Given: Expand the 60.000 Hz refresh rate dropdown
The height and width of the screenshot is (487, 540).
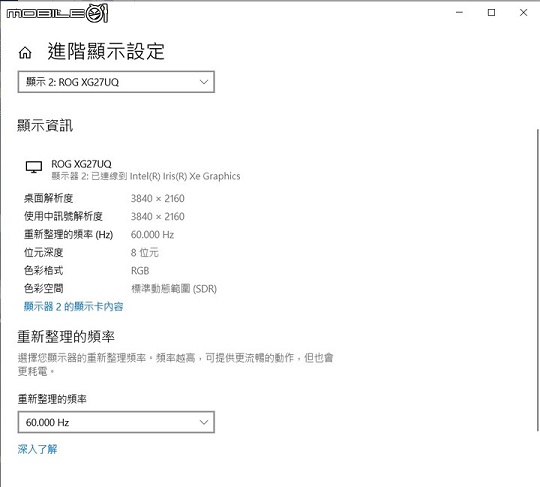Looking at the screenshot, I should 116,422.
